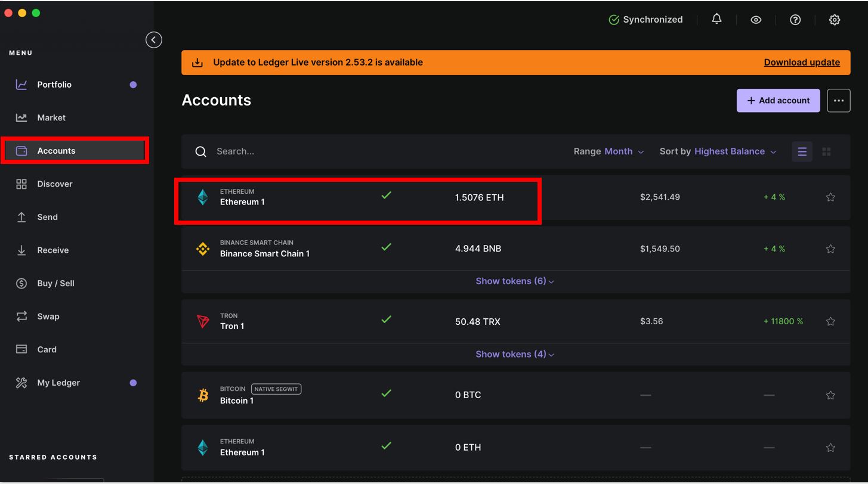This screenshot has width=868, height=484.
Task: Collapse the sidebar with the arrow button
Action: pyautogui.click(x=154, y=40)
